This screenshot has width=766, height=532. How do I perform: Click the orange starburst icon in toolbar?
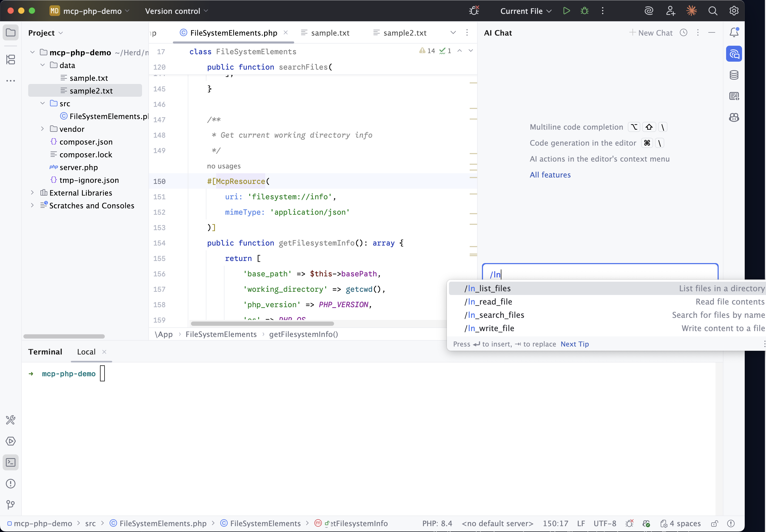point(692,11)
